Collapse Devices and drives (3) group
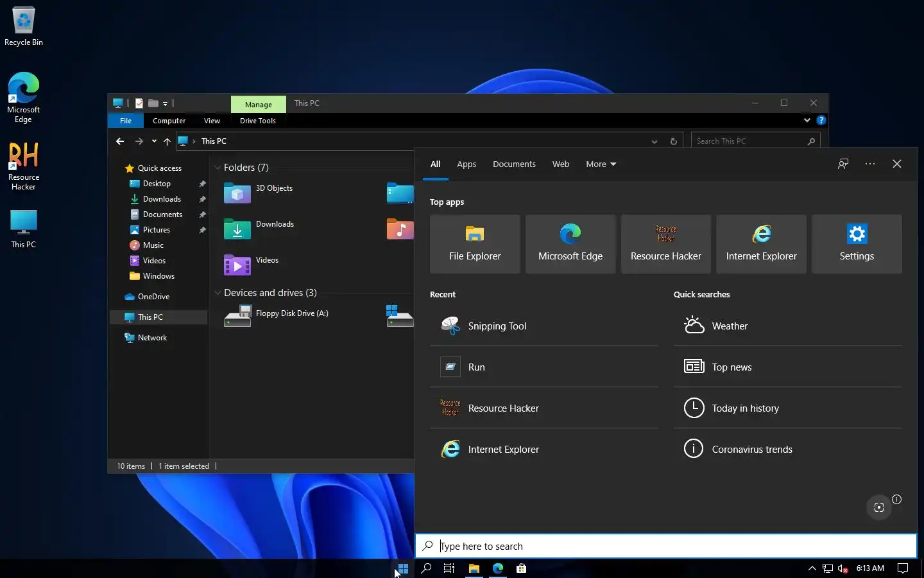924x578 pixels. click(218, 293)
